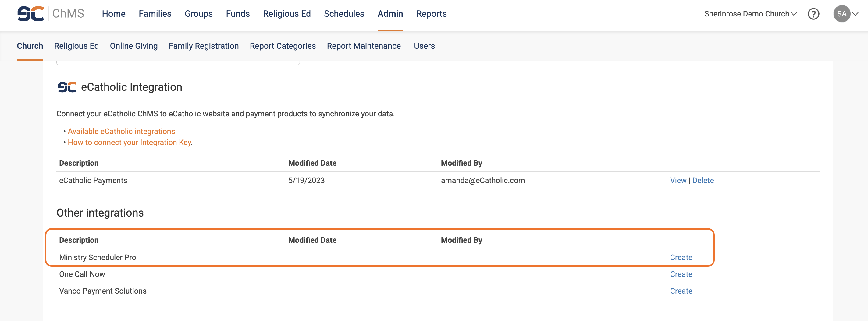
Task: Open the help question mark icon
Action: [x=813, y=14]
